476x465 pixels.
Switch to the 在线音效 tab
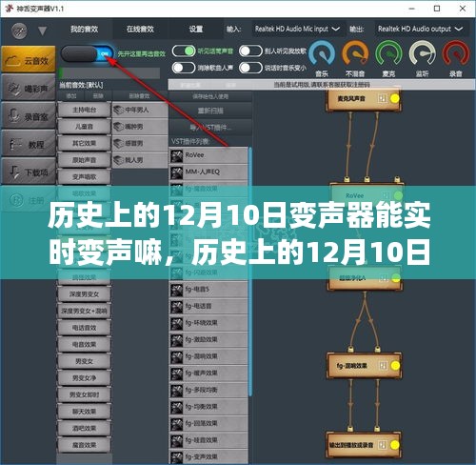point(140,30)
